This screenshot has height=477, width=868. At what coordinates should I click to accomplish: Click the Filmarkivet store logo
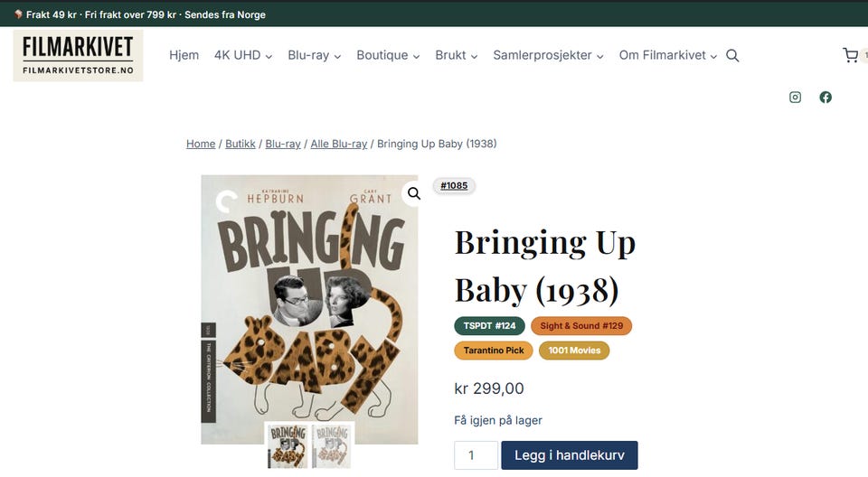[x=78, y=56]
